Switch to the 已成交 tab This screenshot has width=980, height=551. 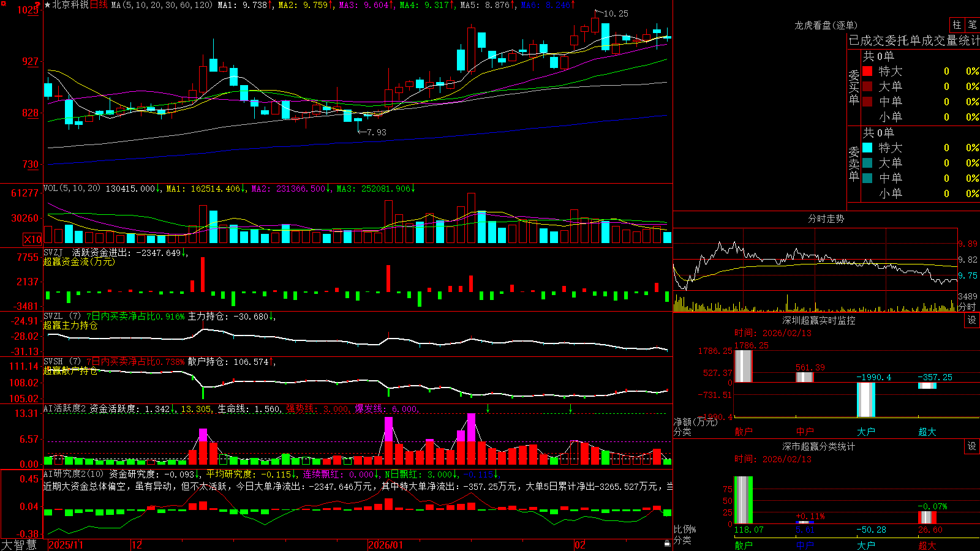867,41
